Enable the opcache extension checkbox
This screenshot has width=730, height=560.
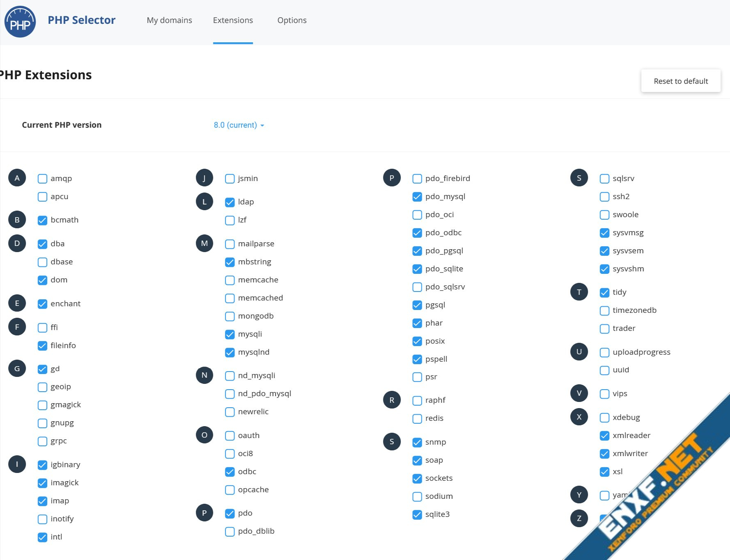pyautogui.click(x=230, y=490)
